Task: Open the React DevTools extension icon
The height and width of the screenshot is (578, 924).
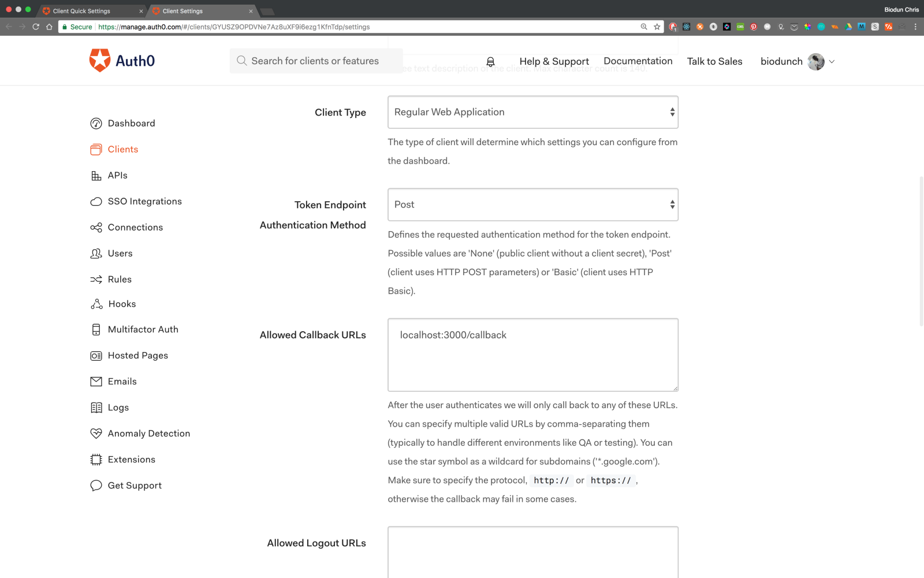Action: click(686, 27)
